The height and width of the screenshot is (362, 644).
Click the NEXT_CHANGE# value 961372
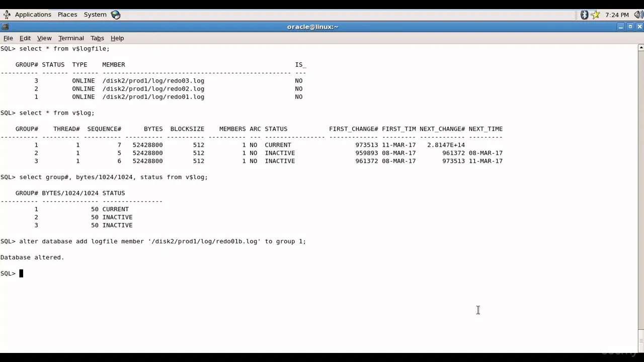click(x=453, y=153)
